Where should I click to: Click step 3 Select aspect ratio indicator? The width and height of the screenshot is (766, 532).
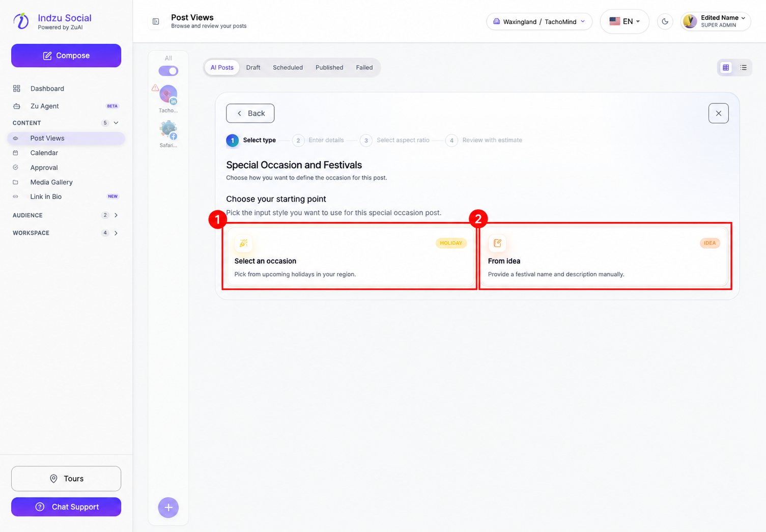tap(394, 140)
